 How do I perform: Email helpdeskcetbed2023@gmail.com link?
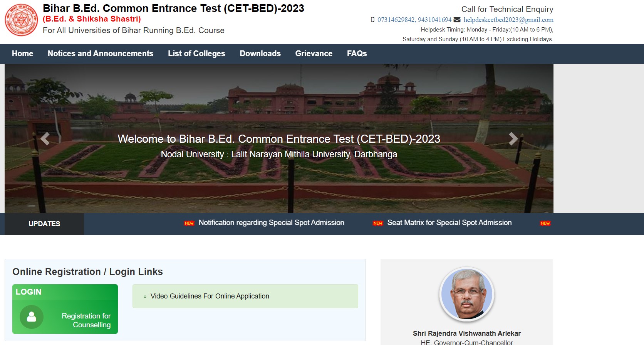508,20
